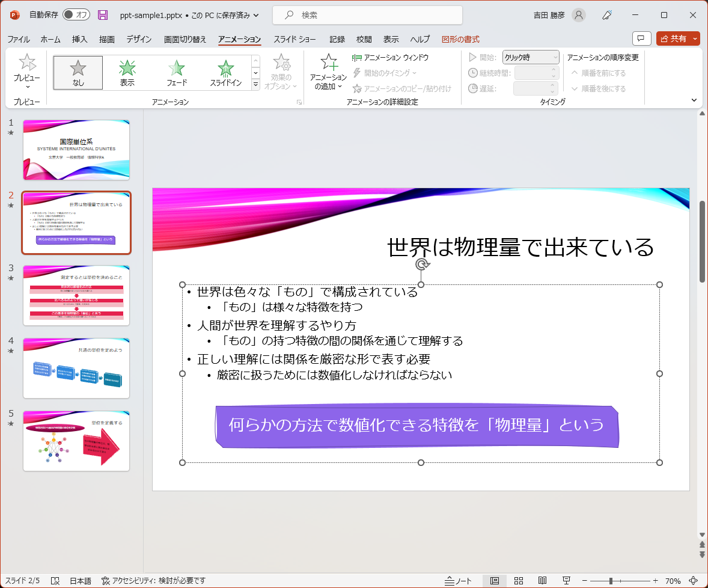Apply the Slide-in animation effect
The image size is (708, 588).
tap(225, 73)
